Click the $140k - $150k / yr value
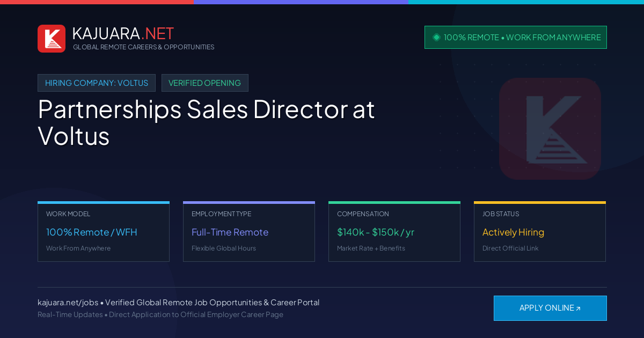 click(376, 232)
